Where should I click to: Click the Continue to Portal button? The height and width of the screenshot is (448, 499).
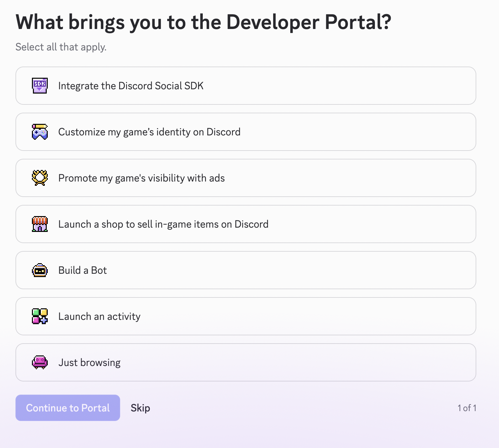coord(68,408)
